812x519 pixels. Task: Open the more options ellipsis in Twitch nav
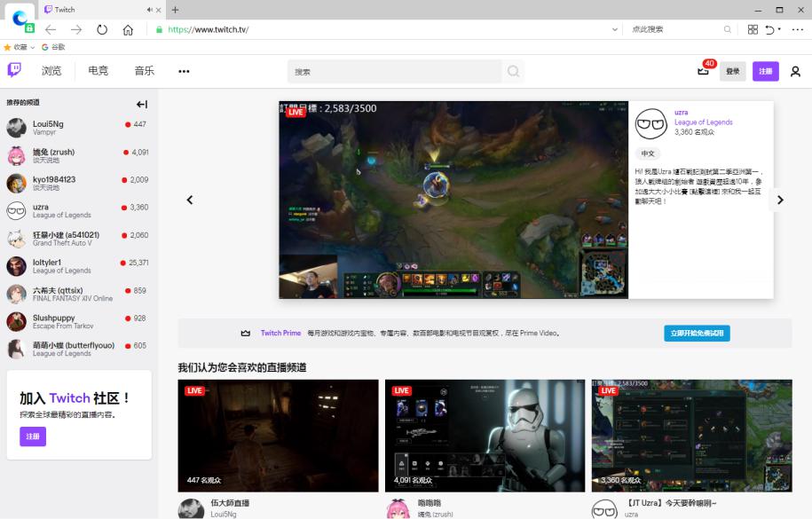184,72
